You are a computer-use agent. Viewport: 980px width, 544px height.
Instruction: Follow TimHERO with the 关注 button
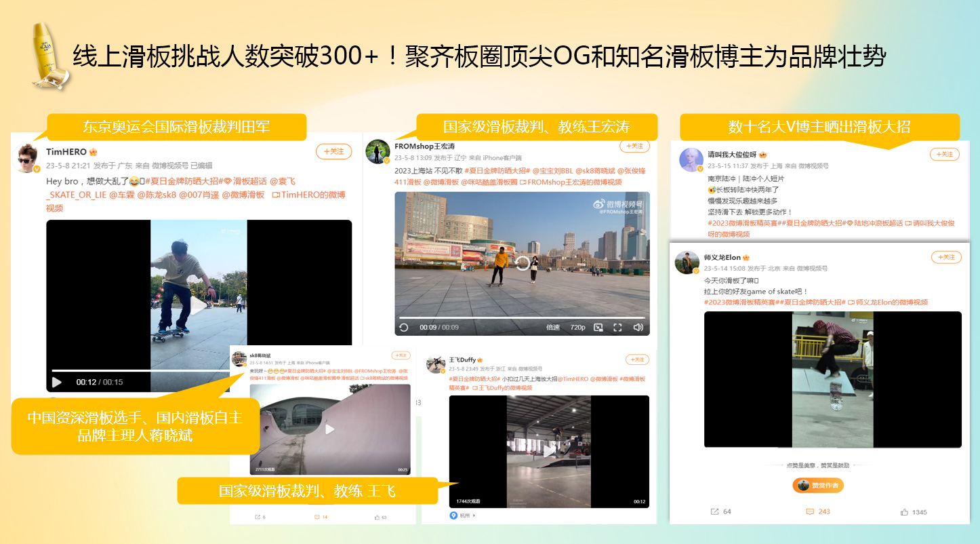[333, 151]
